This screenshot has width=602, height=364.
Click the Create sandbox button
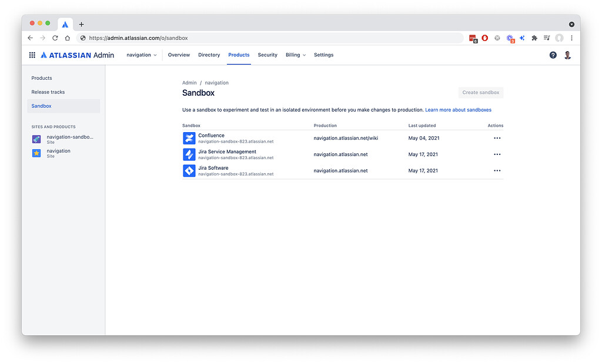click(480, 92)
